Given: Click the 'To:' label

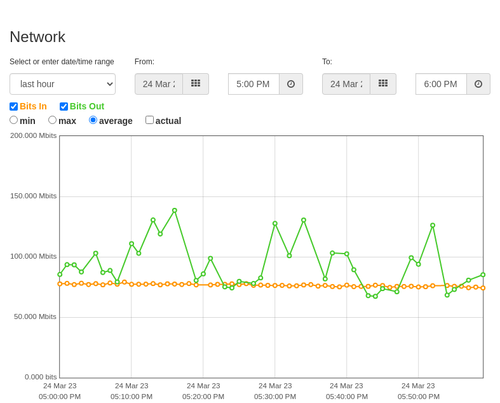Looking at the screenshot, I should click(327, 62).
